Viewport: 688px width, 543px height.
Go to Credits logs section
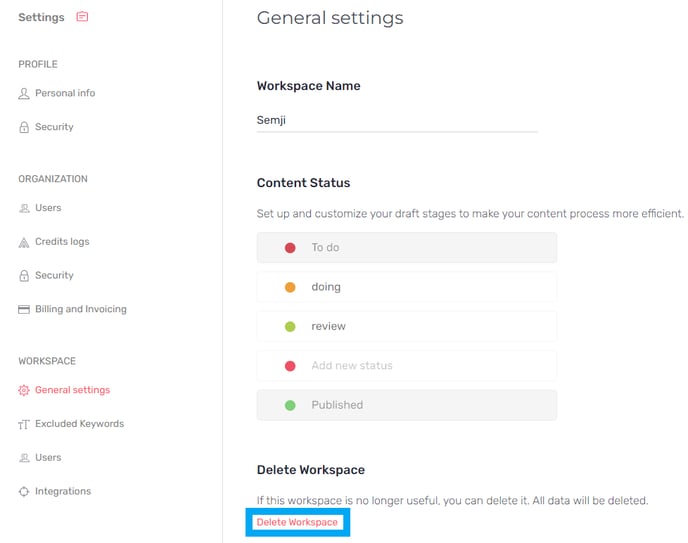[x=62, y=242]
